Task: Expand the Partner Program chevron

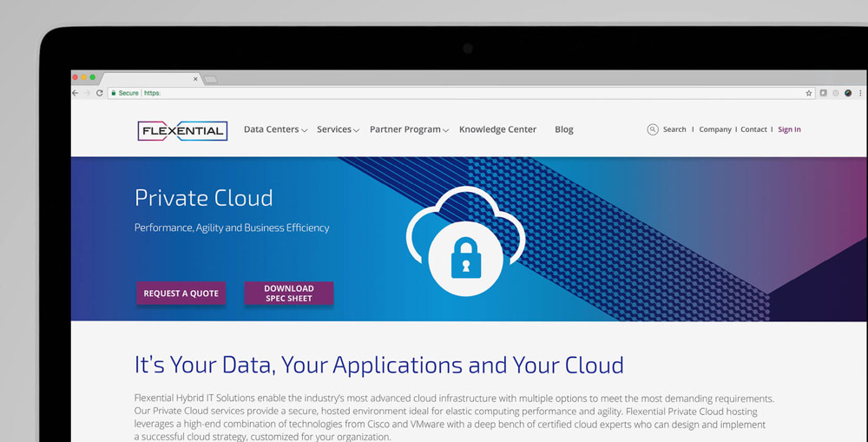Action: tap(445, 131)
